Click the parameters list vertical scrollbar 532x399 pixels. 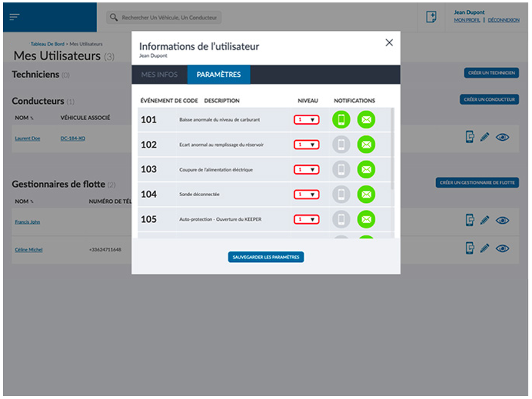click(x=392, y=148)
